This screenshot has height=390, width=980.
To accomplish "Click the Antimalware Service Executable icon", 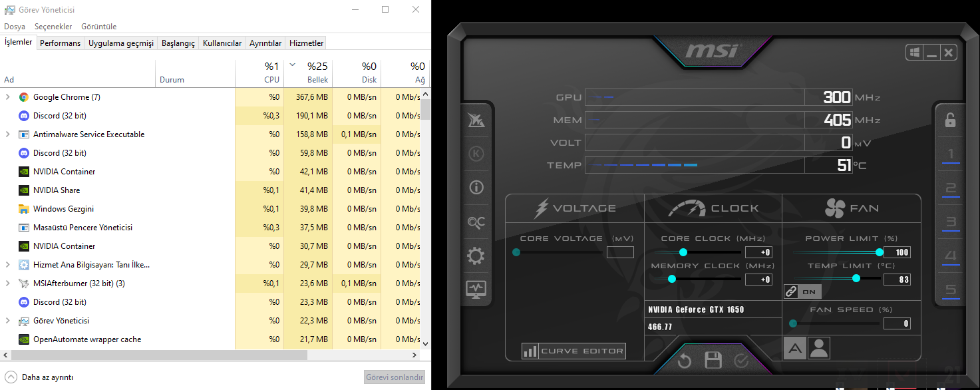I will point(24,134).
